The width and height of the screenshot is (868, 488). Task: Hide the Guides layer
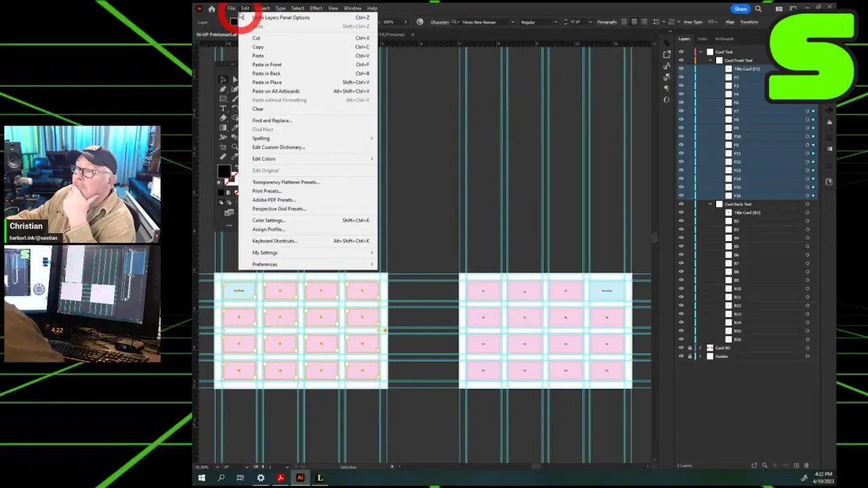pos(681,356)
